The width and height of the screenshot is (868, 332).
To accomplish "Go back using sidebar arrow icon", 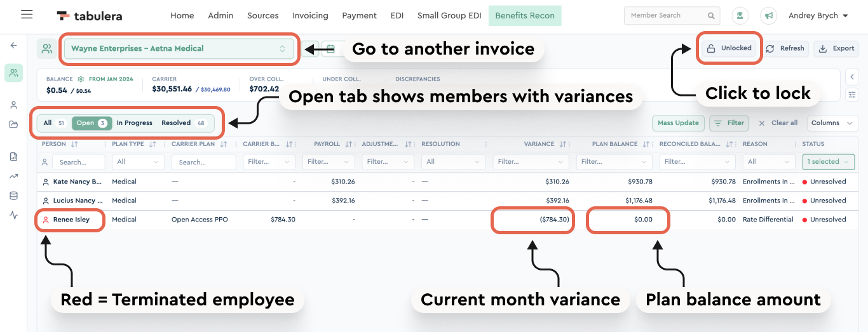I will [13, 46].
